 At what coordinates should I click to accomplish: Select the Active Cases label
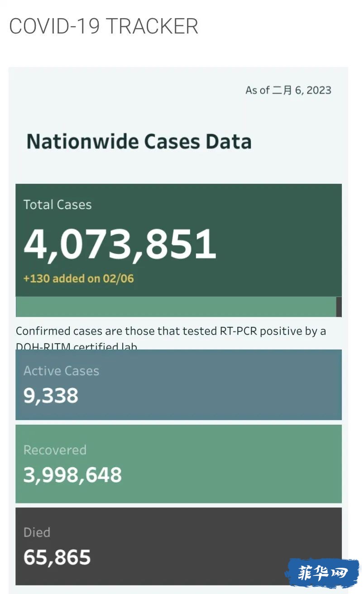[x=61, y=371]
